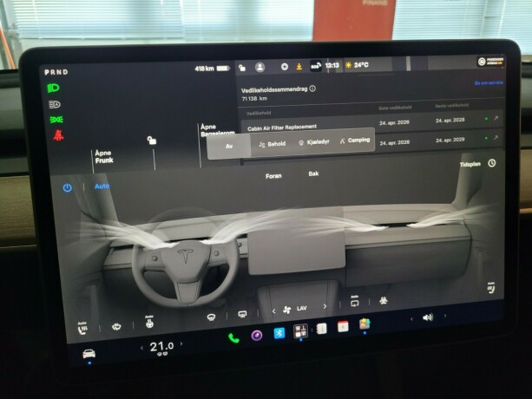
Task: Select the Kjæledyr (Dog) mode
Action: pyautogui.click(x=314, y=142)
